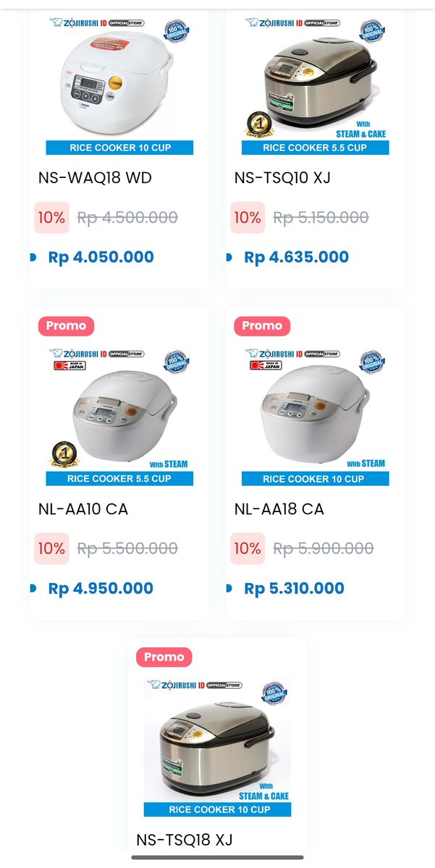435x868 pixels.
Task: Click the NL-AA10 CA product title
Action: 83,509
